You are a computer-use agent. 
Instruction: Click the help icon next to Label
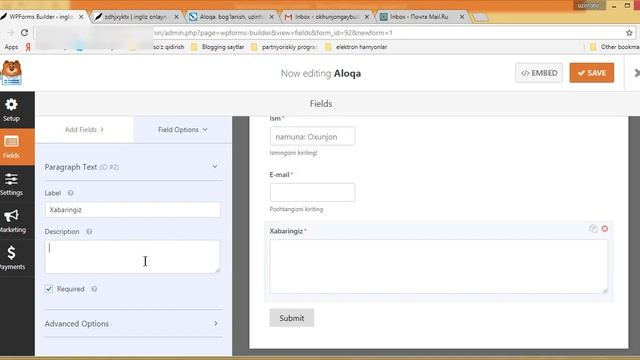tap(71, 193)
